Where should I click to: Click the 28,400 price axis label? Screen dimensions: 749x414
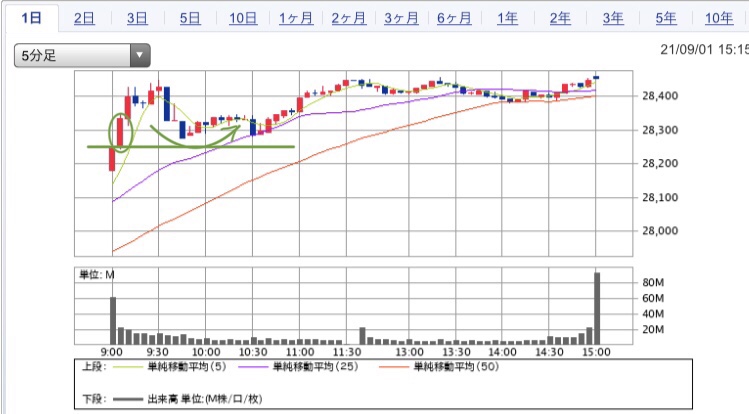[660, 96]
